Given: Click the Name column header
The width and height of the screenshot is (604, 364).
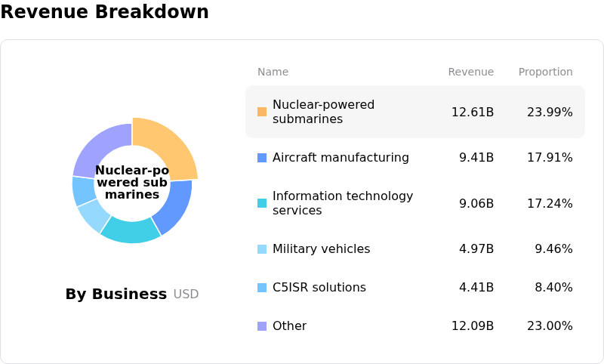Looking at the screenshot, I should coord(273,72).
